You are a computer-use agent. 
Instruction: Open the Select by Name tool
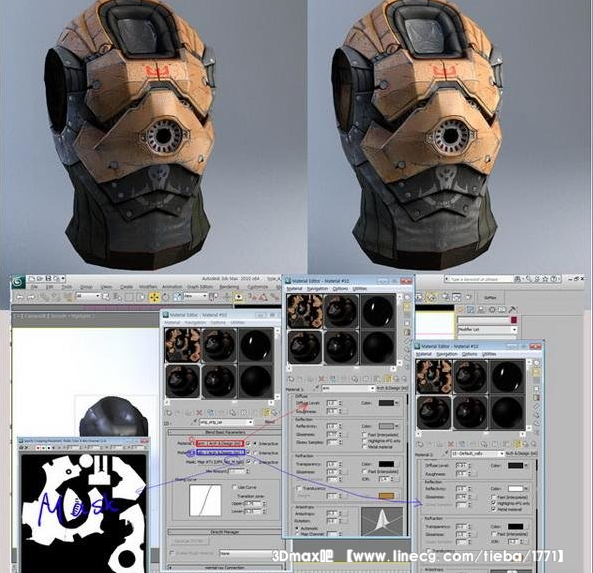pyautogui.click(x=118, y=297)
